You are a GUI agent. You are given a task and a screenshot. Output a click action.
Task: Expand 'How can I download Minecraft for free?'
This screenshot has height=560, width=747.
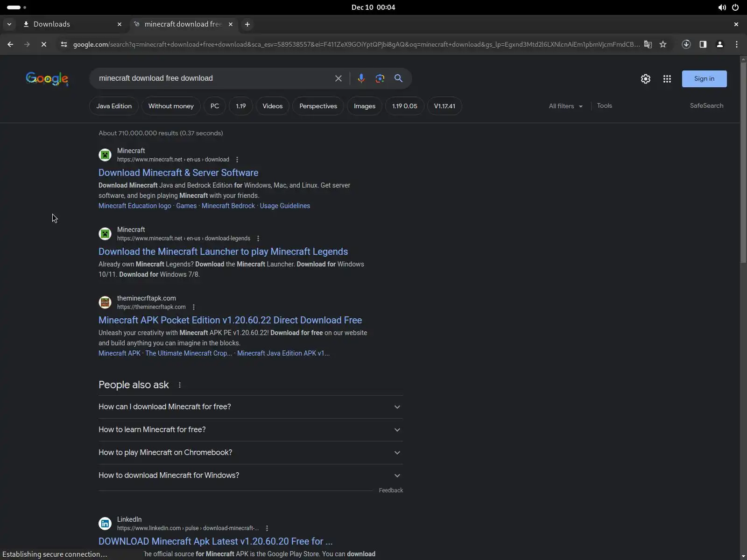tap(251, 407)
